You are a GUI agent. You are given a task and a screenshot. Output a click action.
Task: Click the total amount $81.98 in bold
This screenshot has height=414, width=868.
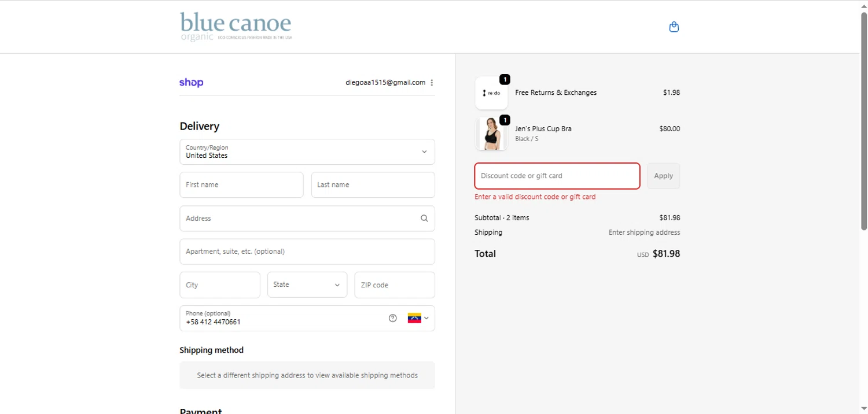point(666,254)
